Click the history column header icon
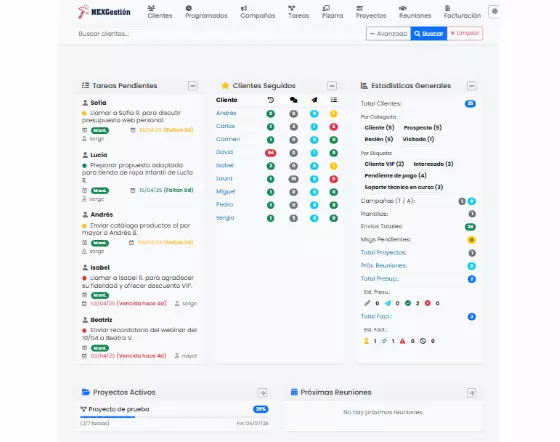Viewport: 560px width, 442px height. coord(271,100)
